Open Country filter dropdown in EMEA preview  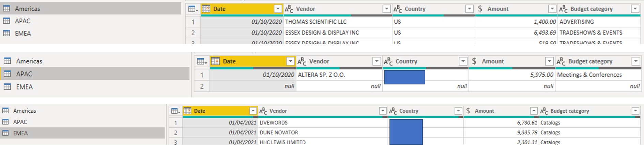[458, 111]
